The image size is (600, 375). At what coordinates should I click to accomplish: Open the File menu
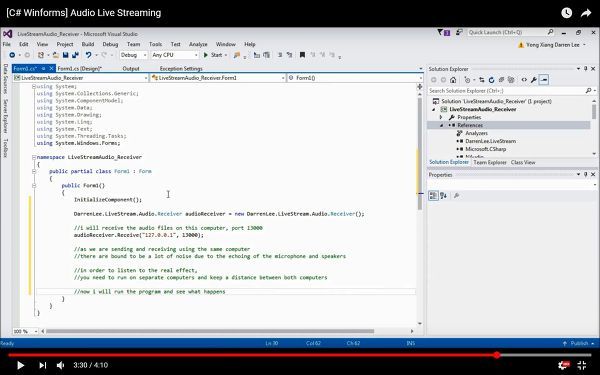[7, 44]
